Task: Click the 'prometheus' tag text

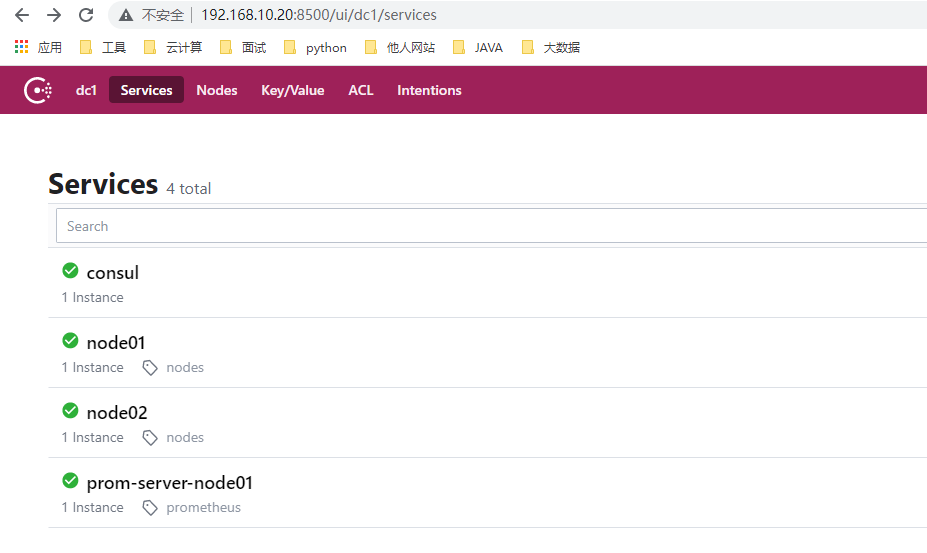Action: coord(203,507)
